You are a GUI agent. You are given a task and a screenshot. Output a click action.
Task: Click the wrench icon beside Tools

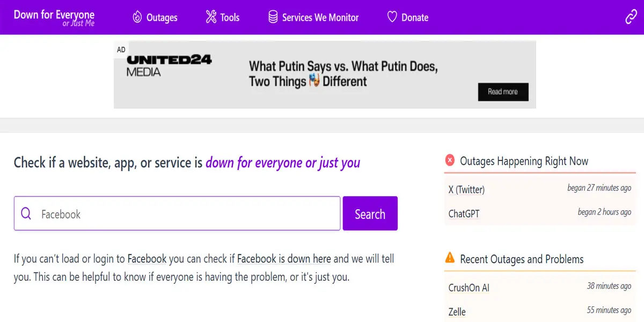click(x=211, y=17)
